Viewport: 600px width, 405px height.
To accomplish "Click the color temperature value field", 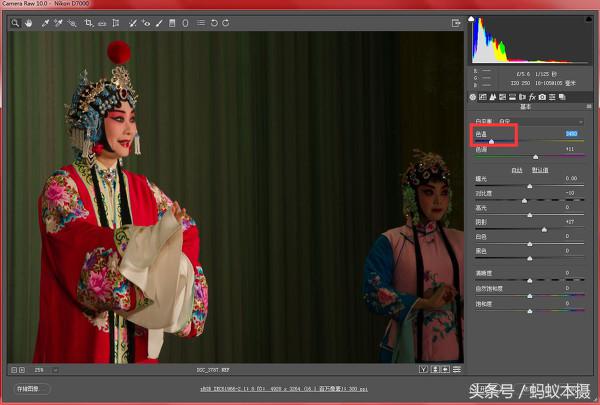I will coord(571,134).
